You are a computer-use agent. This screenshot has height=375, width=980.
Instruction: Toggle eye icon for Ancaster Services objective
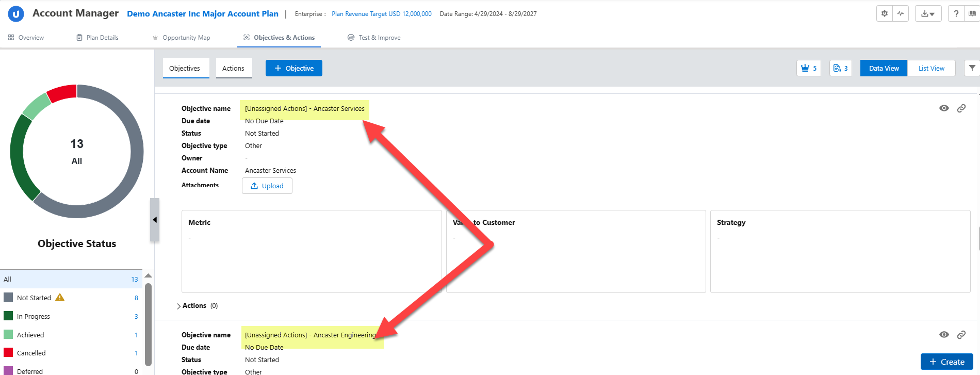(944, 108)
